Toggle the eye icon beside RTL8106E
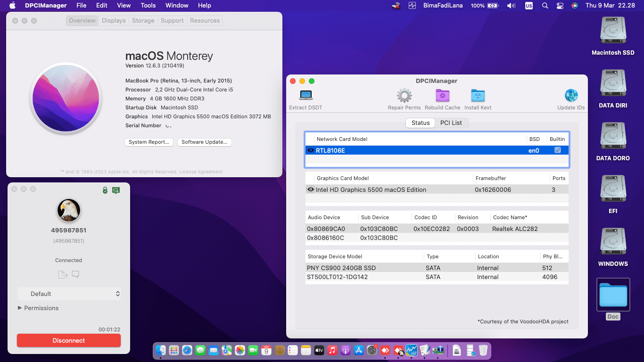This screenshot has height=362, width=644. coord(311,150)
